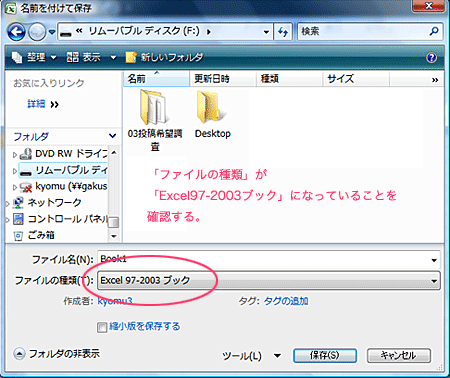
Task: Open the 表示 views menu
Action: coord(84,57)
